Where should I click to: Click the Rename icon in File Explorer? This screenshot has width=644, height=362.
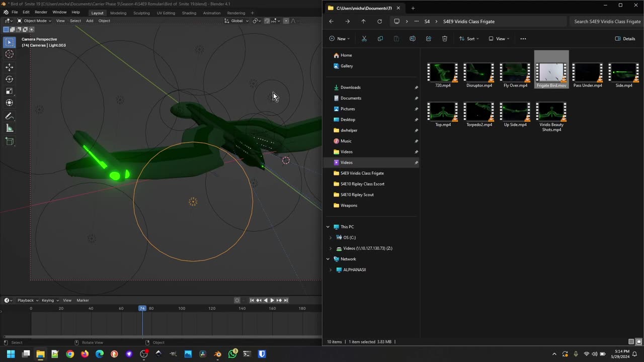413,39
